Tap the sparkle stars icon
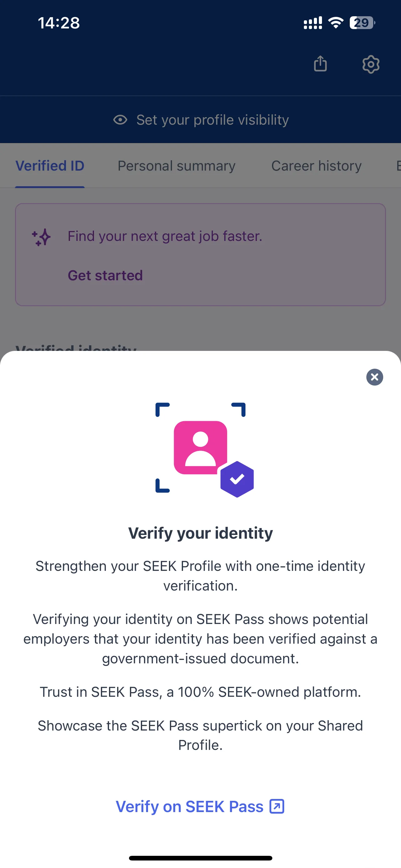 (41, 237)
